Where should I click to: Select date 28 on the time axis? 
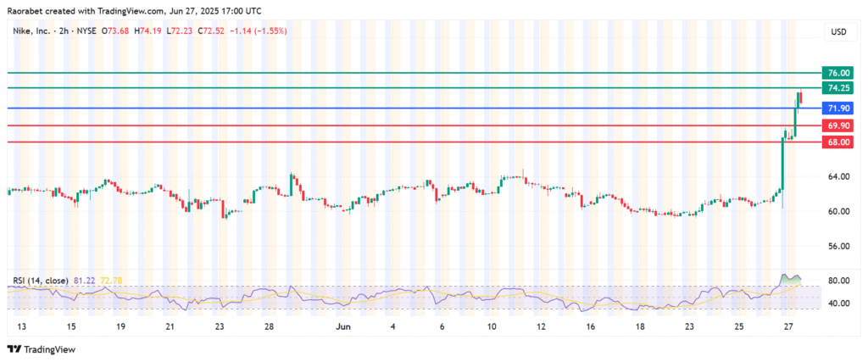click(268, 326)
